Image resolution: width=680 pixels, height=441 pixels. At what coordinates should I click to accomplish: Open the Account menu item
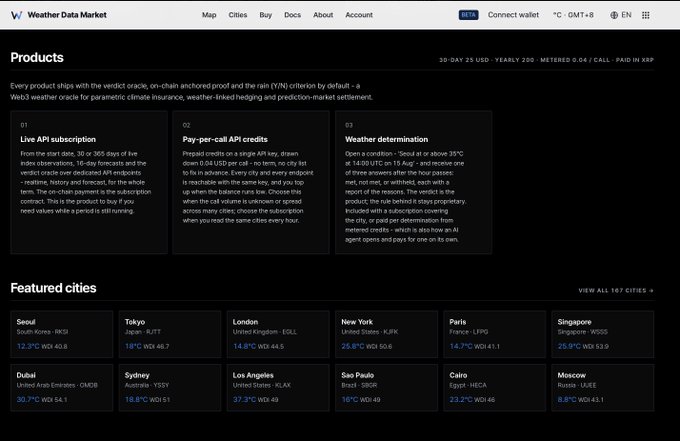pyautogui.click(x=359, y=15)
